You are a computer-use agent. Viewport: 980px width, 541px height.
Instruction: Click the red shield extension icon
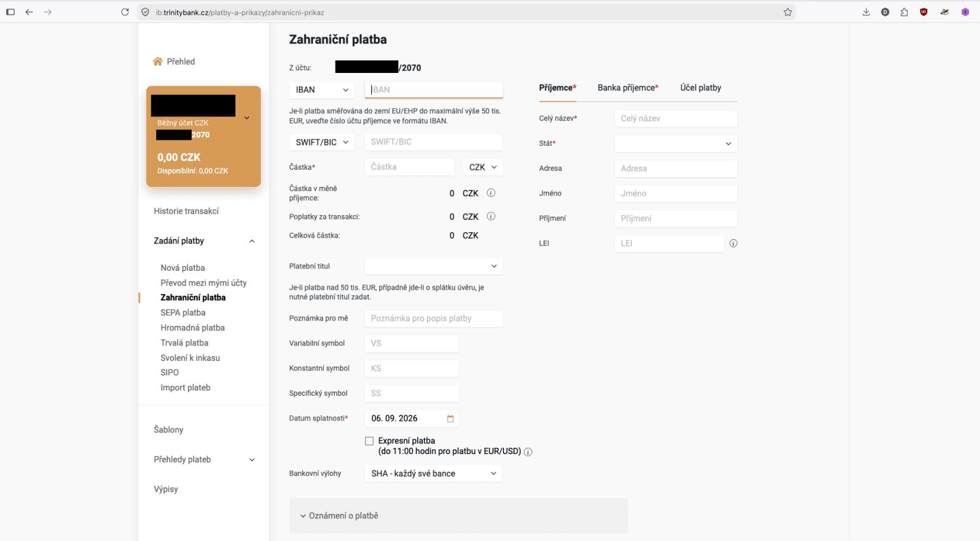(x=924, y=12)
